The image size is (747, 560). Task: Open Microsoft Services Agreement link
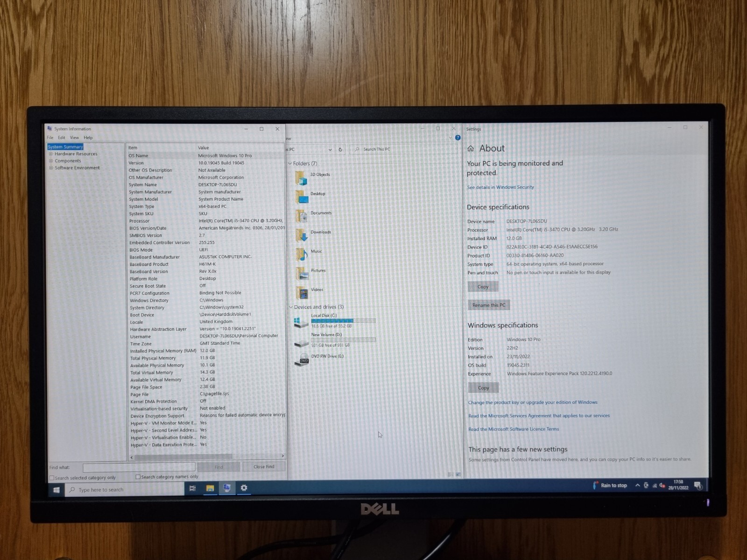coord(539,416)
